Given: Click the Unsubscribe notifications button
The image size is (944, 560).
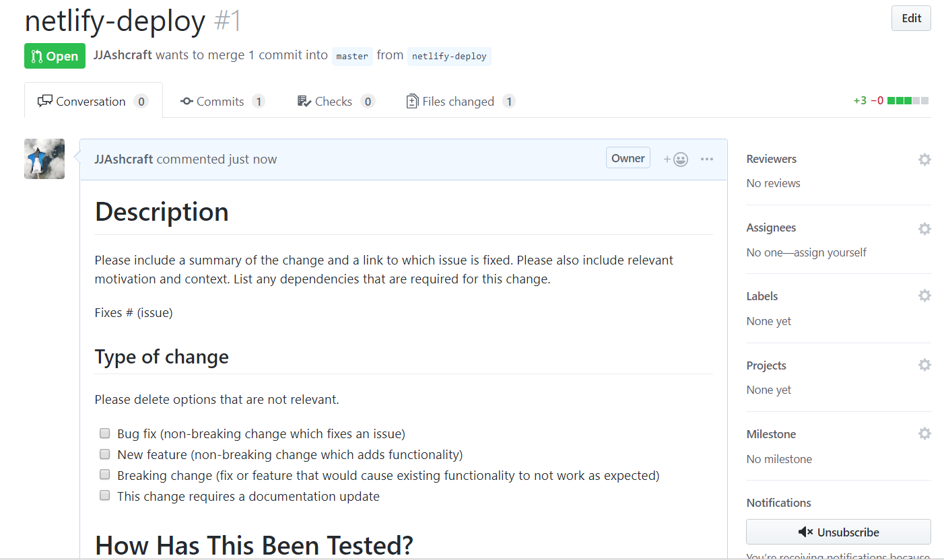Looking at the screenshot, I should tap(838, 532).
